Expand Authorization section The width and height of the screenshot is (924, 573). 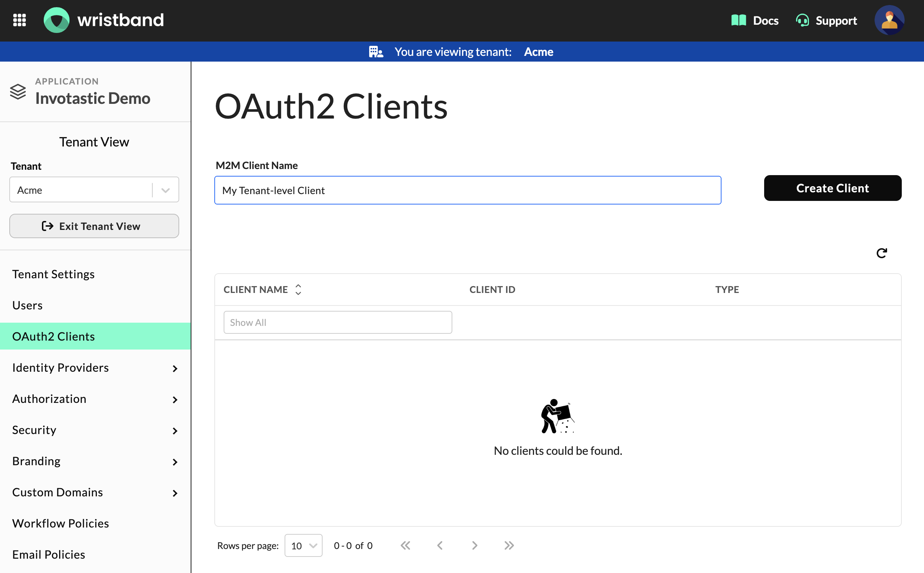point(95,399)
